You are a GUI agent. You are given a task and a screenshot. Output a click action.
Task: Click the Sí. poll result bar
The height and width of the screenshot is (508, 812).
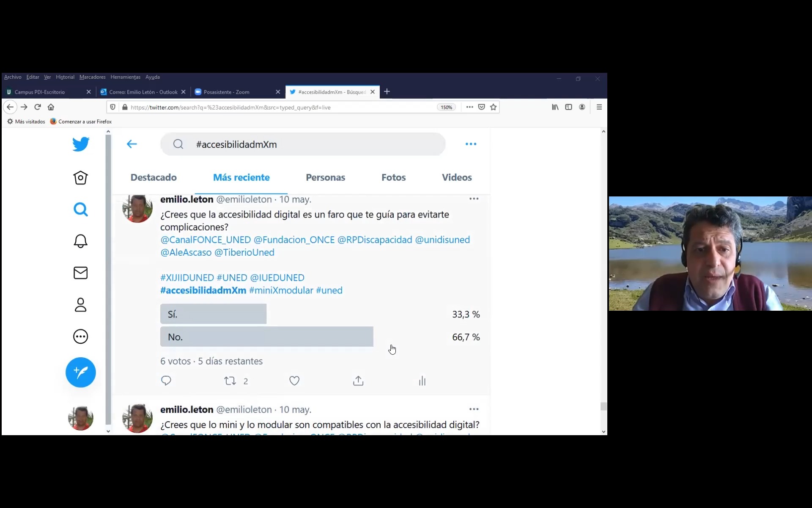click(213, 314)
